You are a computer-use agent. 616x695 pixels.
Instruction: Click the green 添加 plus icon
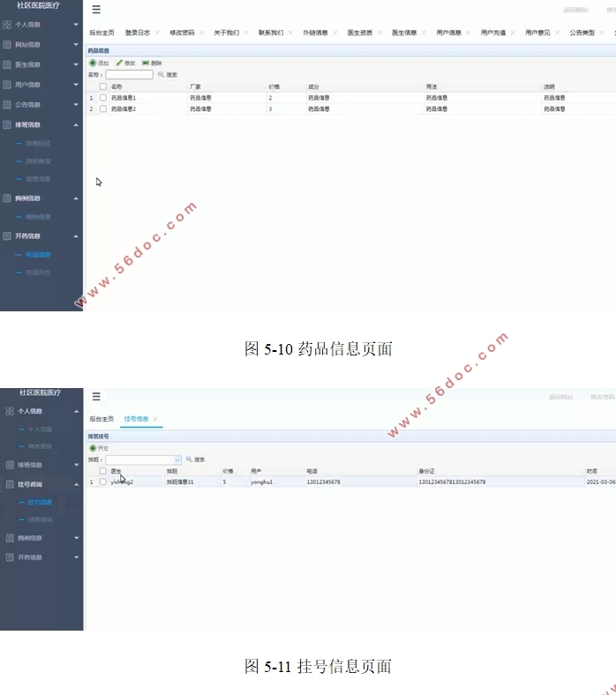click(x=93, y=64)
